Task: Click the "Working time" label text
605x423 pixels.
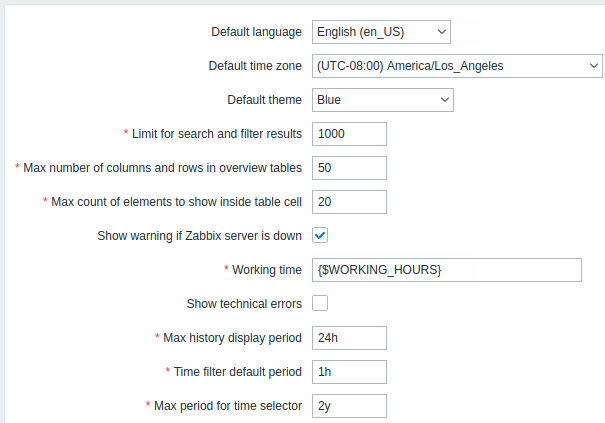Action: coord(267,270)
